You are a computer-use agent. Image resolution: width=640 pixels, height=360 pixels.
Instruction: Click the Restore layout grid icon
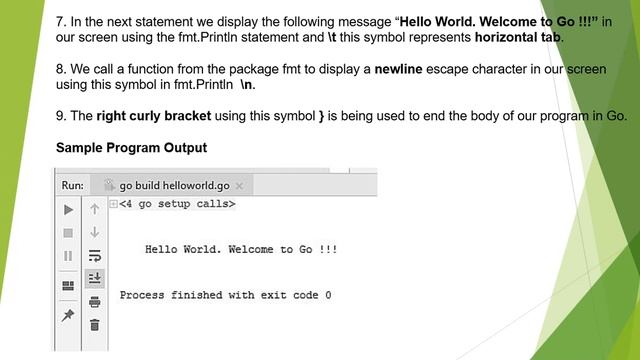tap(68, 285)
